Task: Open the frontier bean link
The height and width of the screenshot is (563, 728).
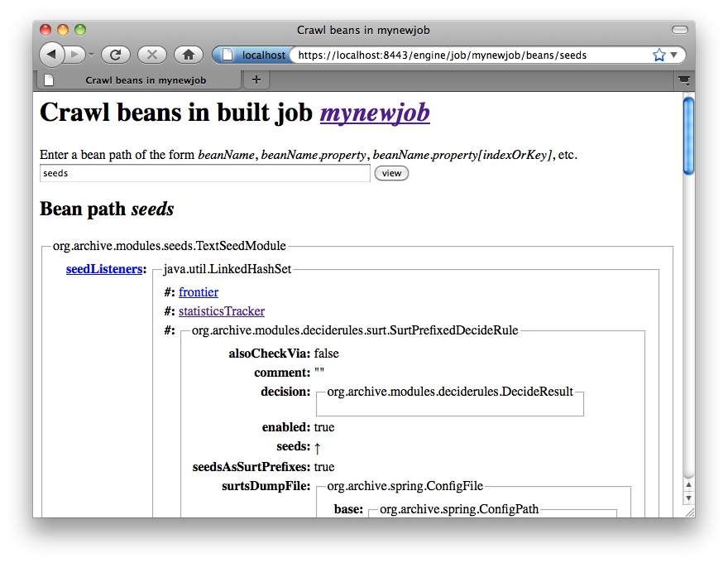Action: click(x=199, y=292)
